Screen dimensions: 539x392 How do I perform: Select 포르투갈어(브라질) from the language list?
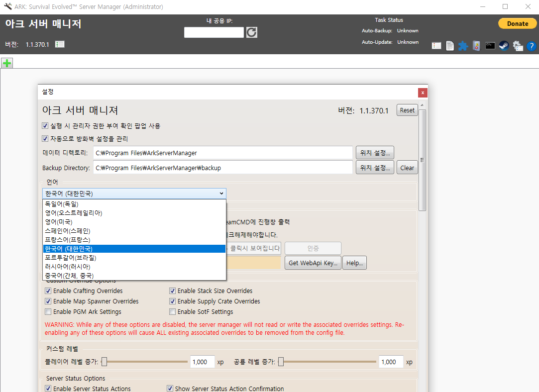click(134, 258)
